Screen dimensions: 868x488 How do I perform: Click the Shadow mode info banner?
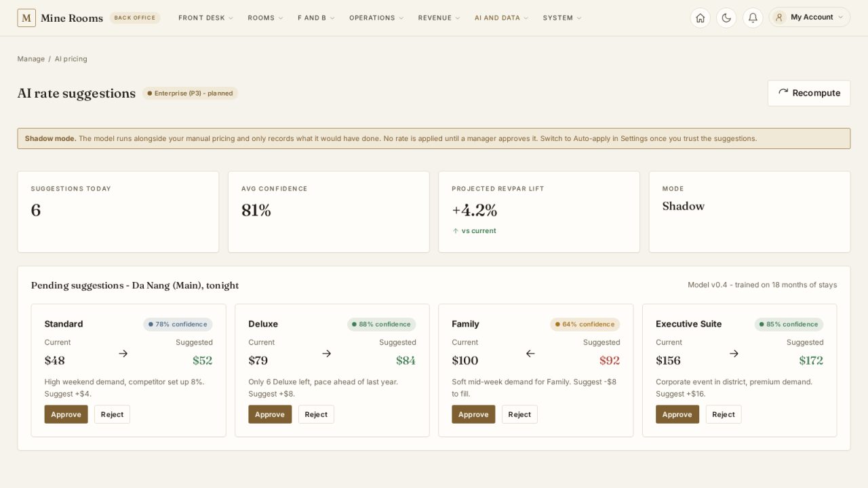[434, 138]
